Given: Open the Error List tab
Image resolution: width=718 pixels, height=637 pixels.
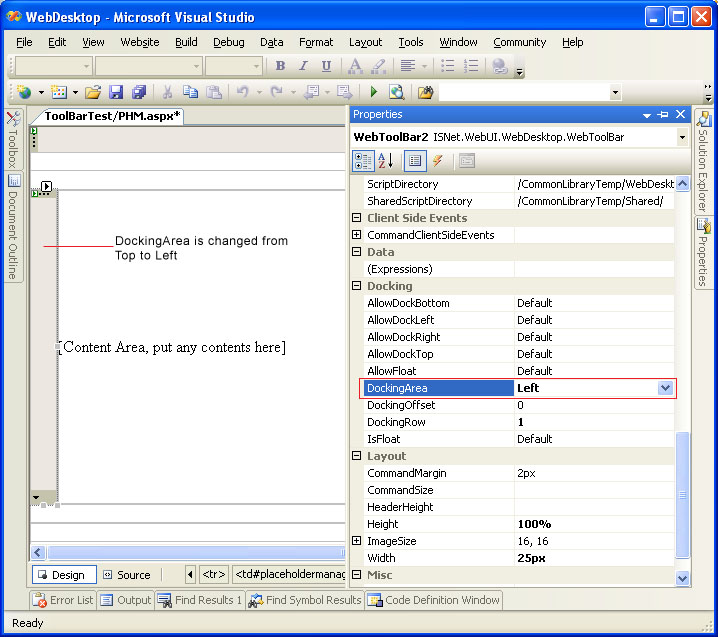Looking at the screenshot, I should [x=64, y=600].
